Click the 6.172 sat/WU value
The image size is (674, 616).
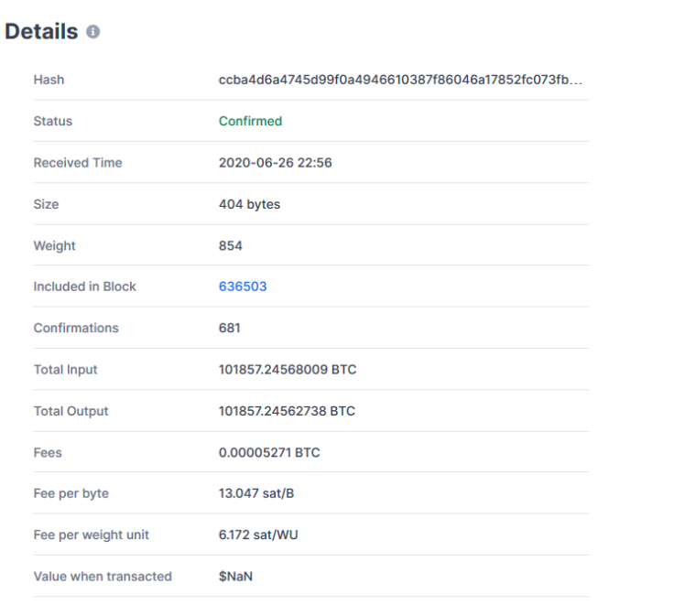point(258,535)
